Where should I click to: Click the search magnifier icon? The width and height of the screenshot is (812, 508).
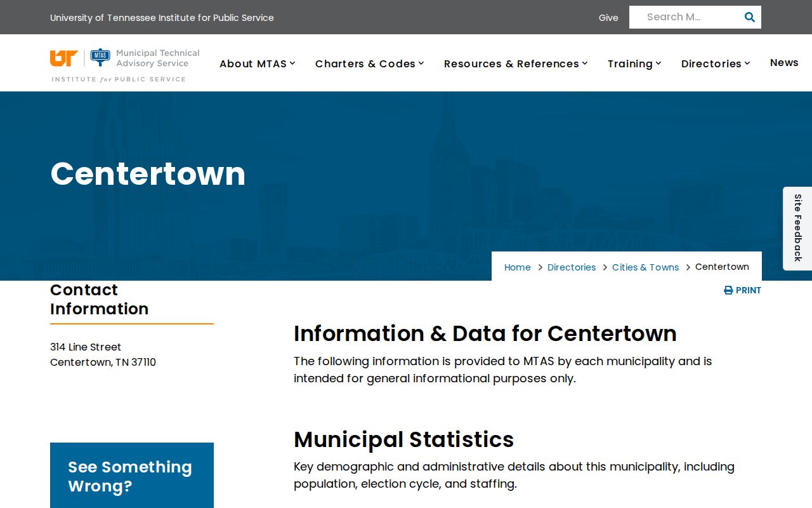coord(749,17)
